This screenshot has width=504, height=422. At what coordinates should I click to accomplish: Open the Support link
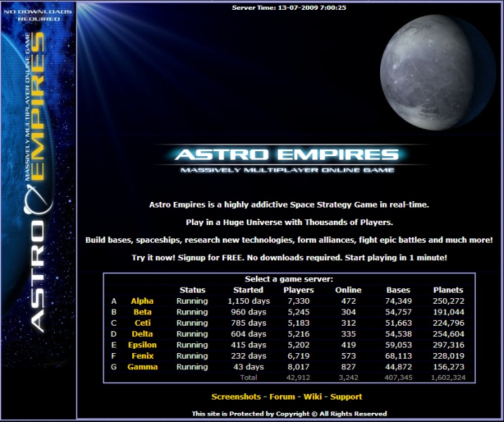[346, 397]
